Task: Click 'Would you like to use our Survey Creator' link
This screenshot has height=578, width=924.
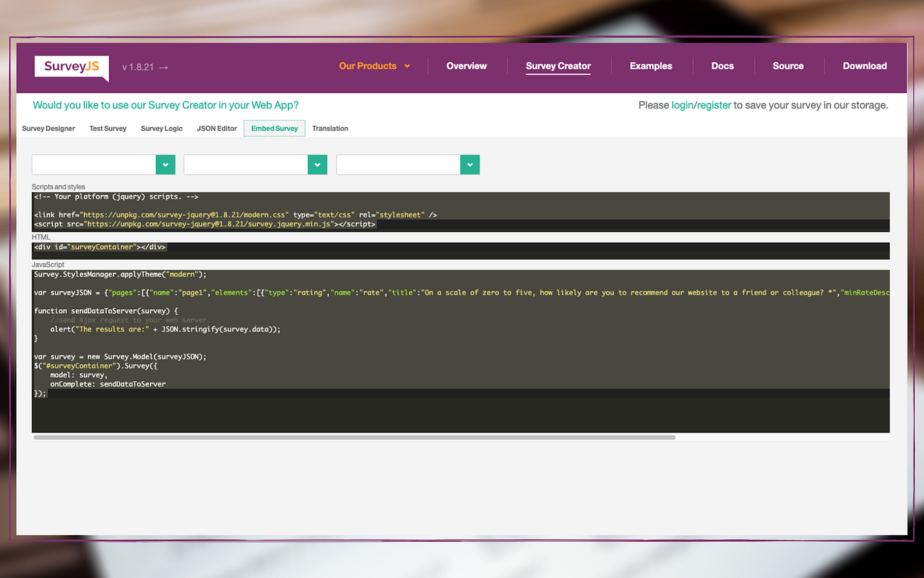Action: pyautogui.click(x=166, y=105)
